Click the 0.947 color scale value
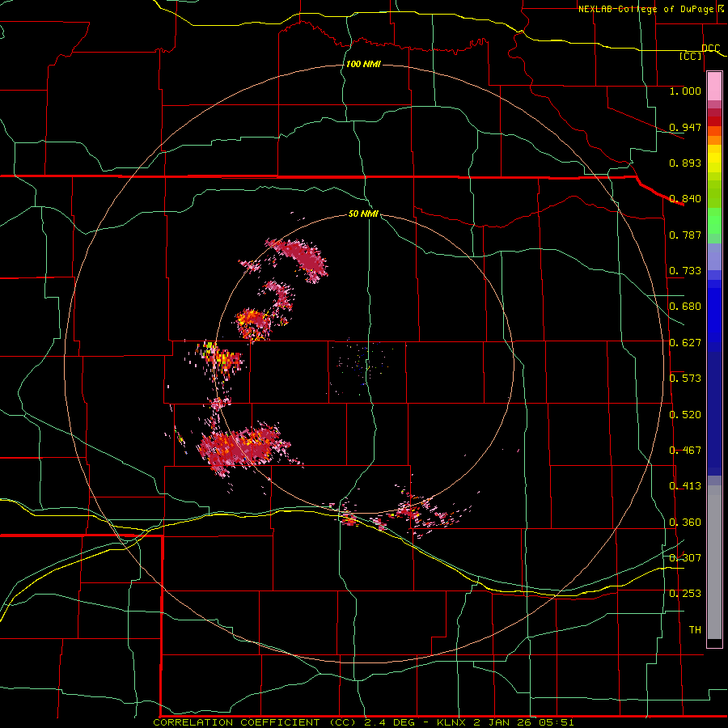728x728 pixels. coord(685,127)
